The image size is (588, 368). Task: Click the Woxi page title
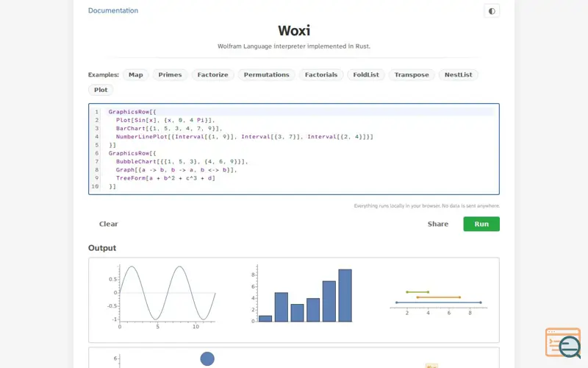pyautogui.click(x=294, y=30)
